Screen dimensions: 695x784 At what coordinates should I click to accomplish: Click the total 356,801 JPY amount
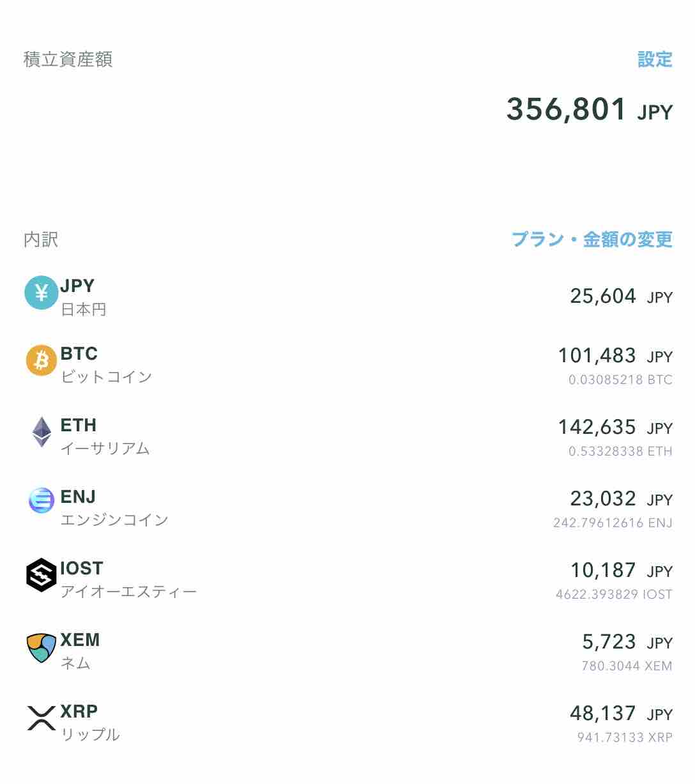[590, 109]
